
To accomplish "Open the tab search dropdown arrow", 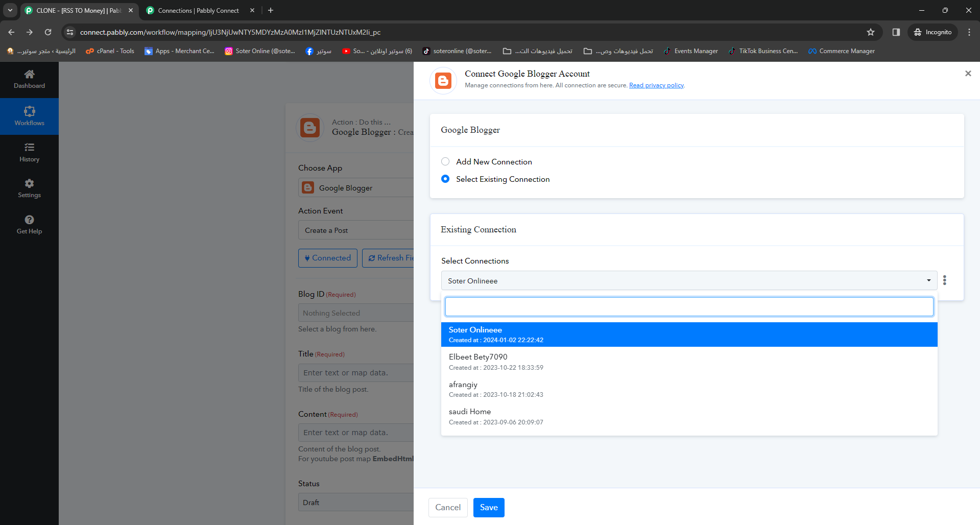I will coord(10,10).
